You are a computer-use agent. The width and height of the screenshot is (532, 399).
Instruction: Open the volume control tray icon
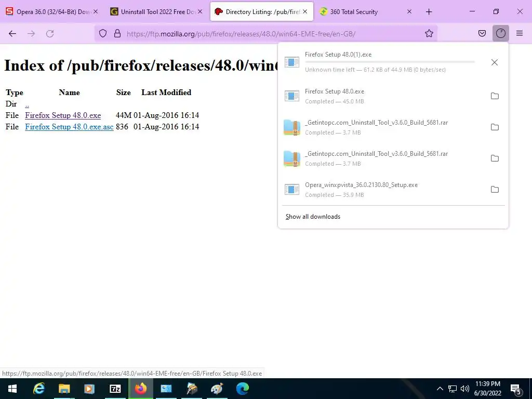pos(465,389)
